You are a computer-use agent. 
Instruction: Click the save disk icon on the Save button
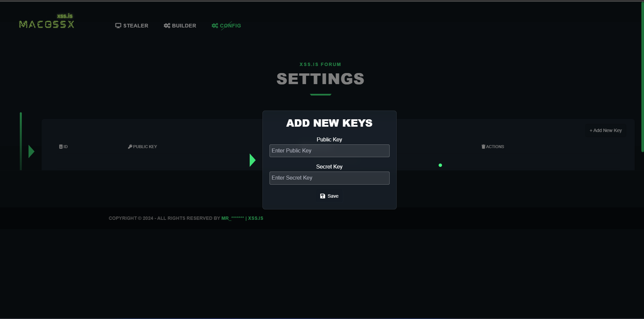click(x=323, y=196)
